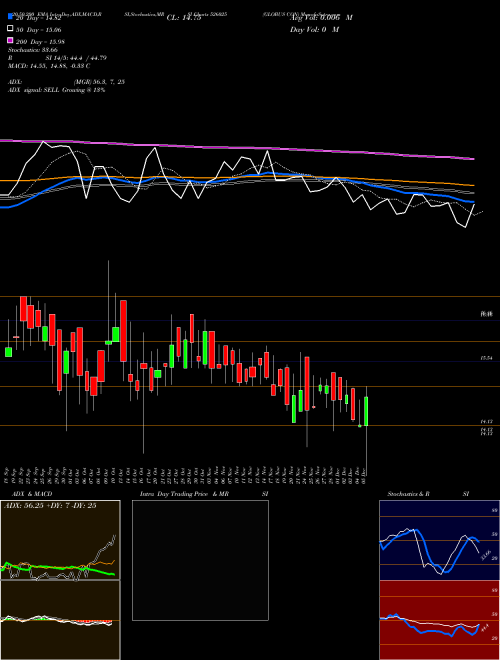The height and width of the screenshot is (660, 500).
Task: Click the last green candlestick on the chart
Action: pos(366,411)
